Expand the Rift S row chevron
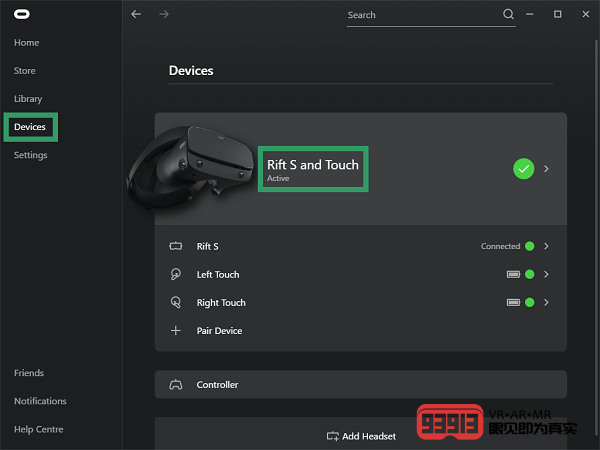Screen dimensions: 600x450 [546, 246]
